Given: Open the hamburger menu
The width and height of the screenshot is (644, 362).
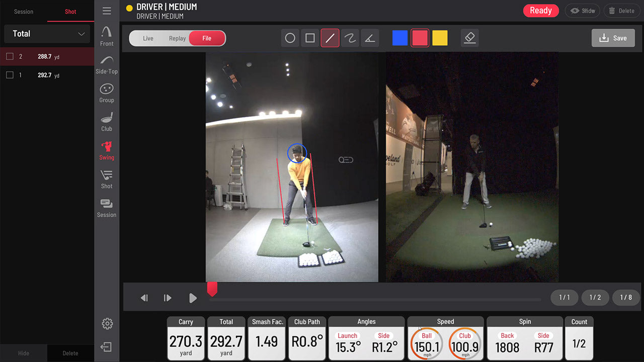Looking at the screenshot, I should click(107, 11).
